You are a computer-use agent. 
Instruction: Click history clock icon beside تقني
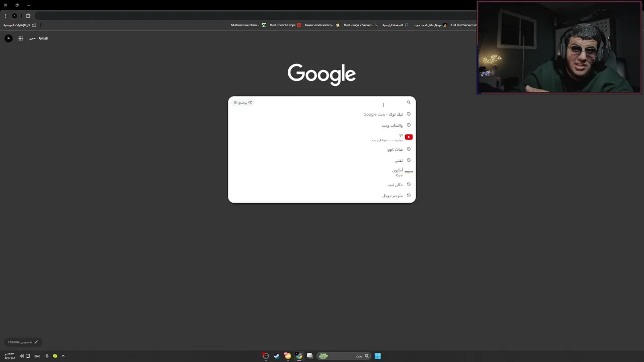click(409, 160)
